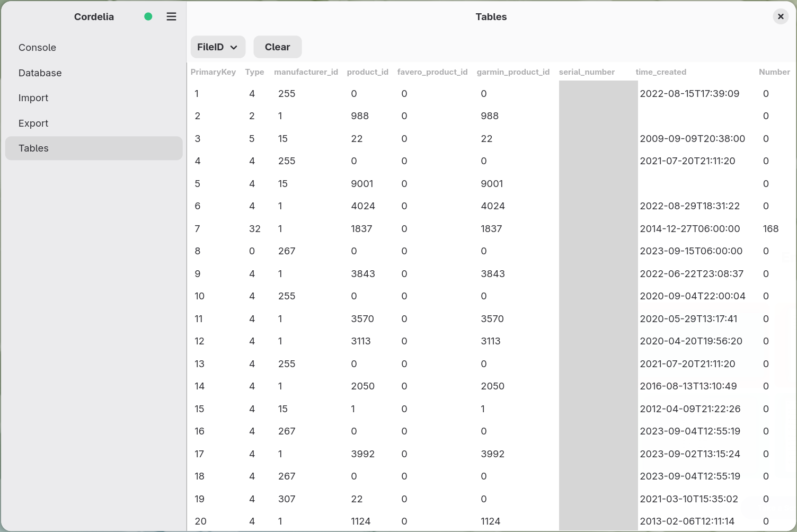Click the serial_number column header

[x=587, y=72]
